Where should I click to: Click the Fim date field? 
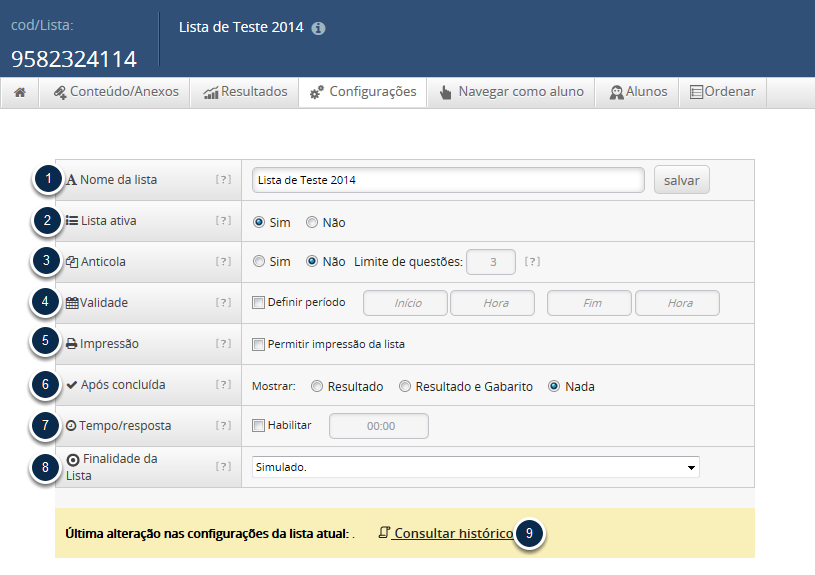[589, 303]
